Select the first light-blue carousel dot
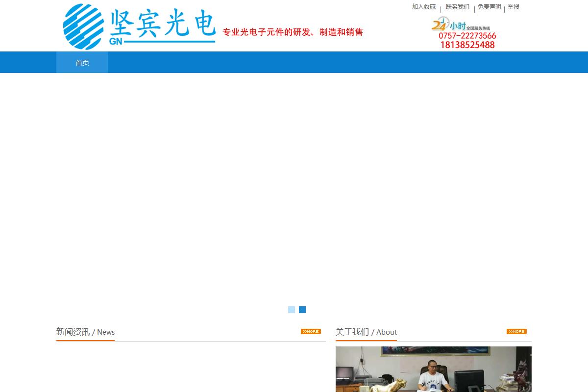 click(x=292, y=310)
